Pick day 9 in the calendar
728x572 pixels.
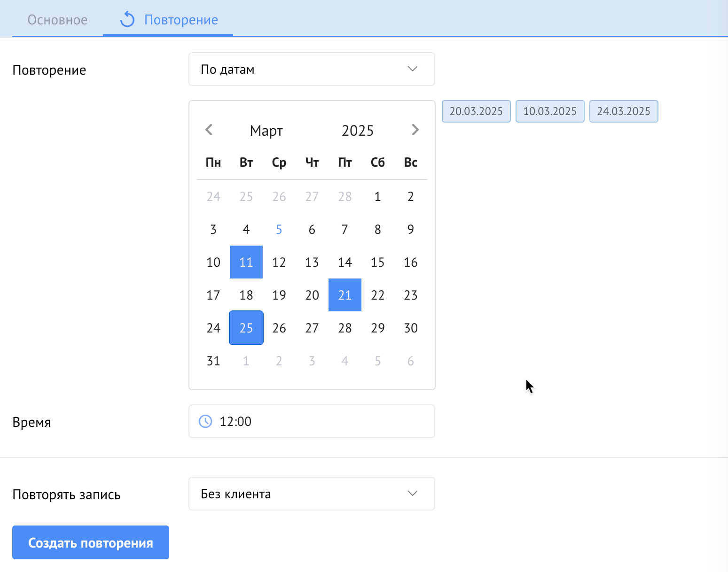pos(411,229)
